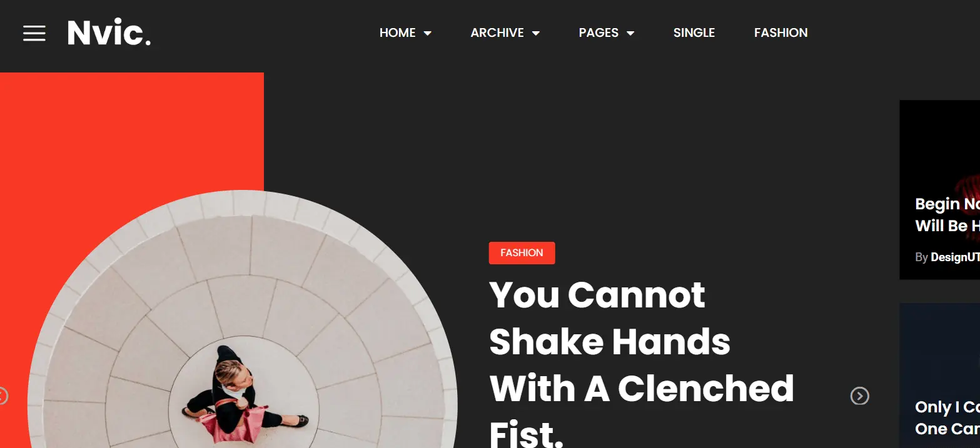The width and height of the screenshot is (980, 448).
Task: Open FASHION in the top navigation
Action: click(780, 32)
